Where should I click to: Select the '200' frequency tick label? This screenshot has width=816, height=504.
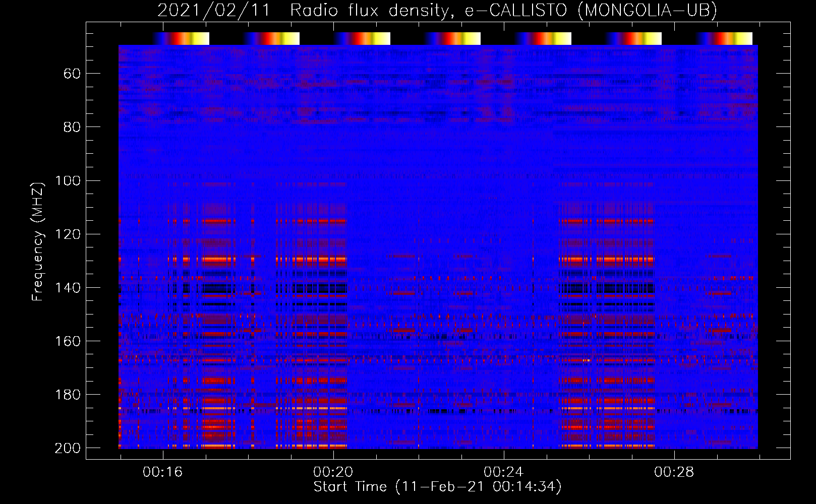pos(68,448)
